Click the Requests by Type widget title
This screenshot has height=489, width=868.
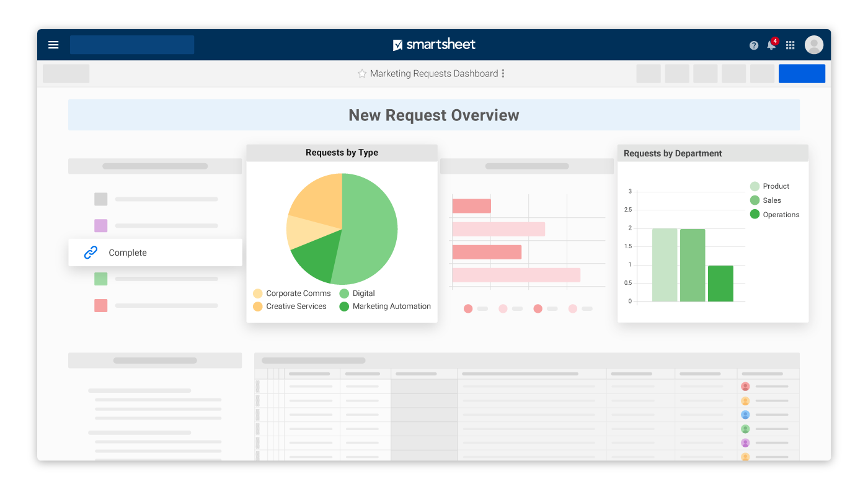click(x=342, y=153)
